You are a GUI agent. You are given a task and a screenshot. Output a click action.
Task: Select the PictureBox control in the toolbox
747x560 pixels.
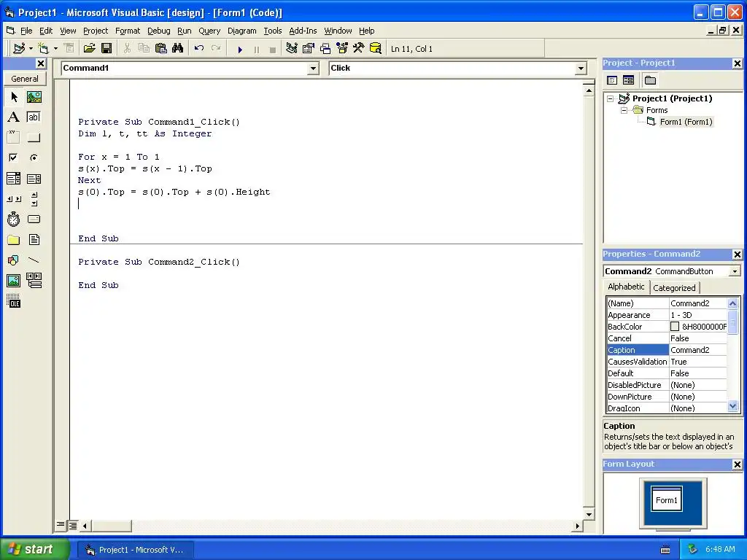(34, 97)
